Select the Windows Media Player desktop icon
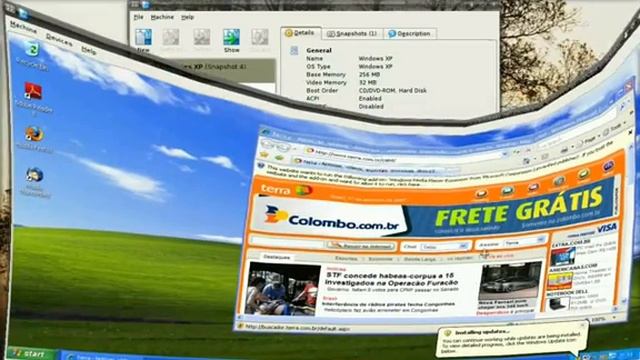The image size is (640, 360). (35, 175)
